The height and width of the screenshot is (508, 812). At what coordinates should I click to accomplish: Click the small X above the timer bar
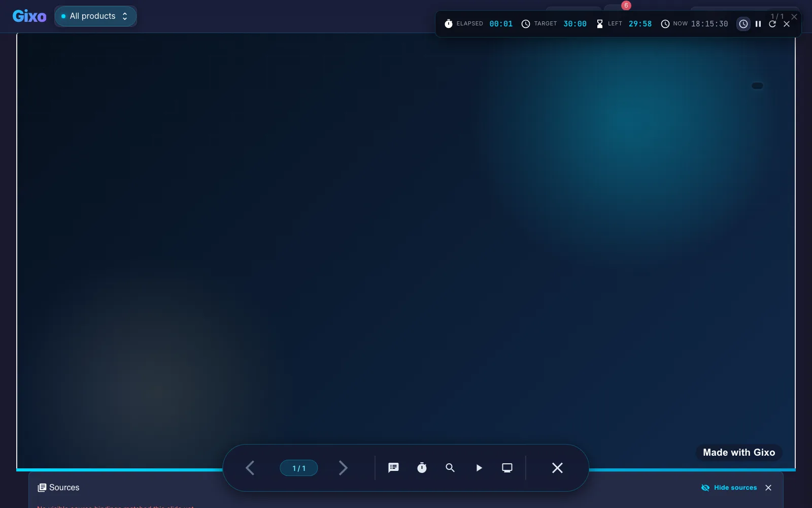(794, 17)
